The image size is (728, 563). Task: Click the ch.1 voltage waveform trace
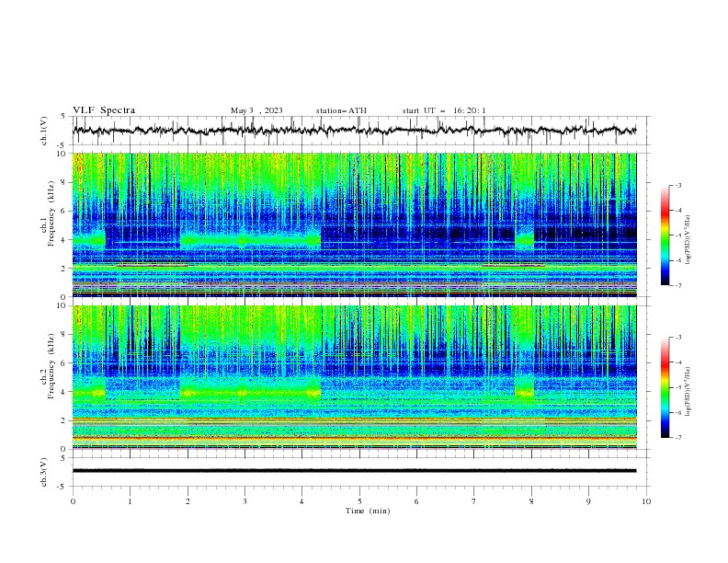354,131
